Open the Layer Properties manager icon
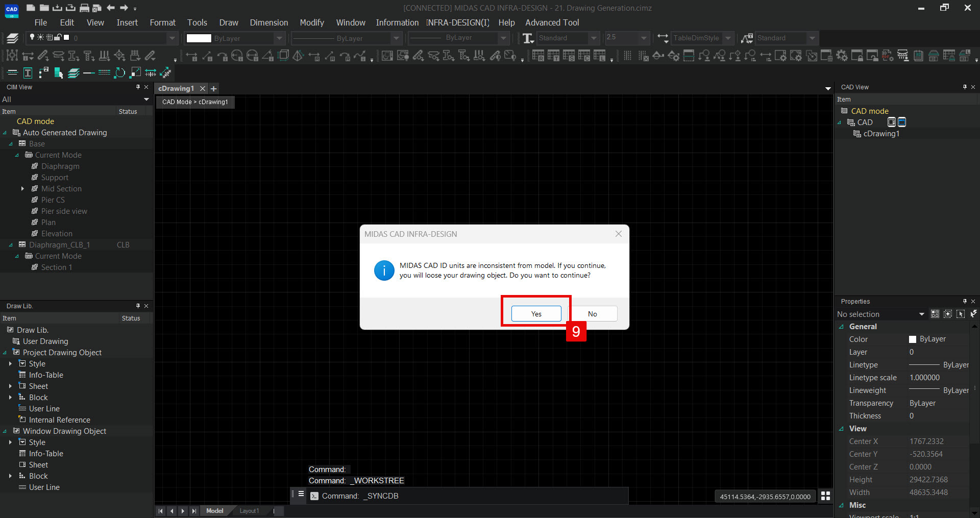 [x=12, y=38]
